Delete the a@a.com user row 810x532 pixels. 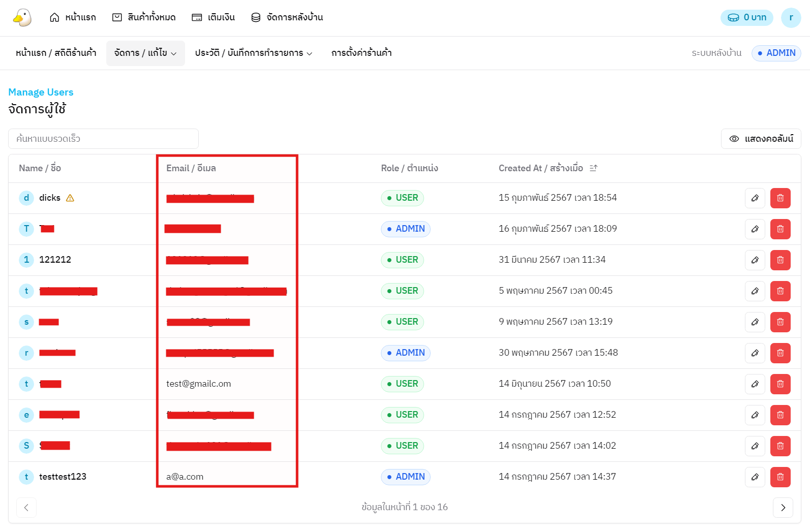pyautogui.click(x=780, y=477)
